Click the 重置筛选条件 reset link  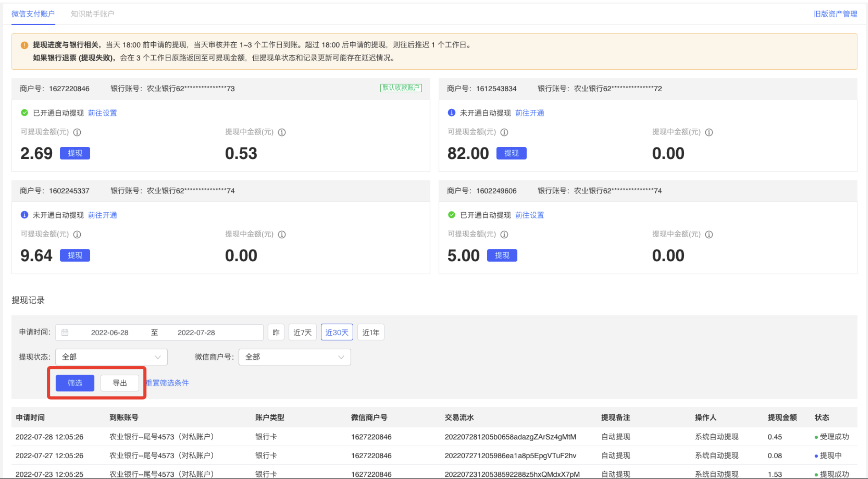click(167, 383)
